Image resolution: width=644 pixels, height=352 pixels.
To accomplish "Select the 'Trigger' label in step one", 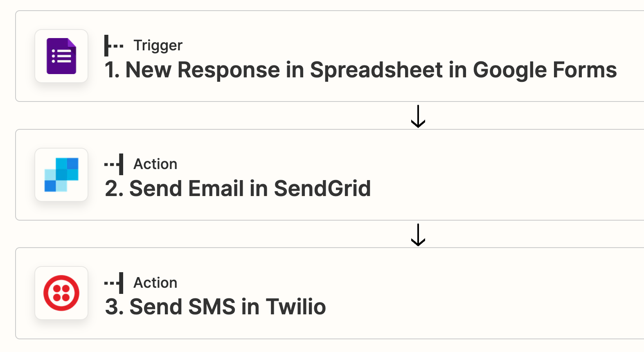I will click(x=158, y=45).
